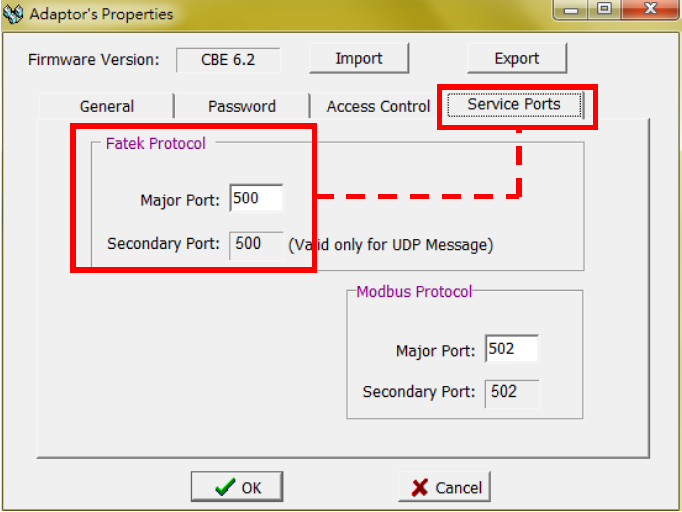This screenshot has width=682, height=512.
Task: Select the Service Ports tab
Action: pyautogui.click(x=514, y=104)
